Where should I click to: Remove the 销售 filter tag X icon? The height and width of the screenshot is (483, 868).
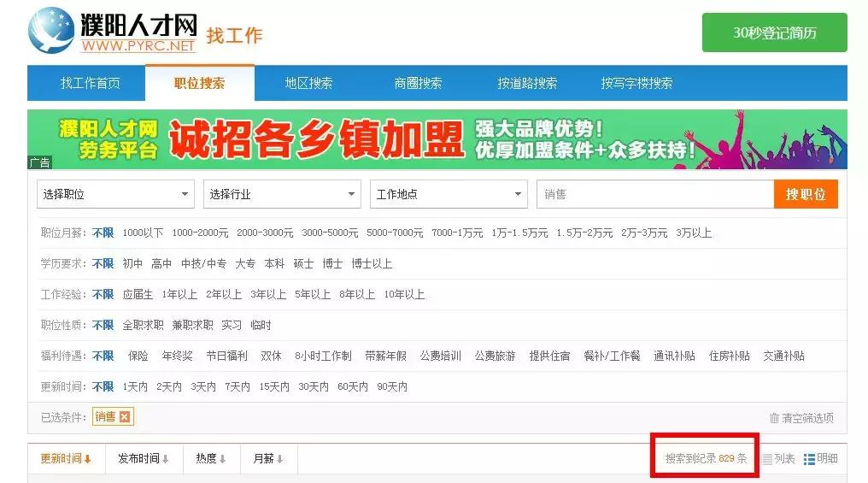[x=125, y=416]
